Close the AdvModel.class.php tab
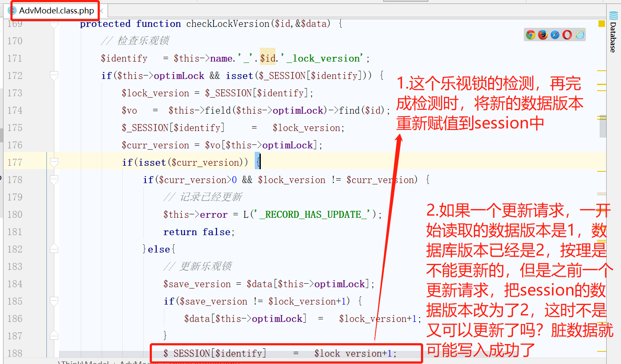The image size is (621, 364). coord(101,11)
